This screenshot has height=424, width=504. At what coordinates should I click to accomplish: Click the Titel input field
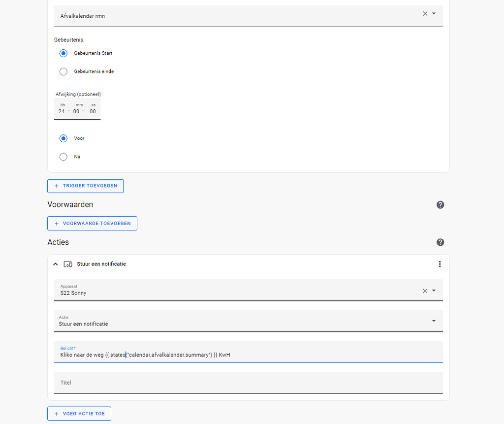(x=197, y=383)
